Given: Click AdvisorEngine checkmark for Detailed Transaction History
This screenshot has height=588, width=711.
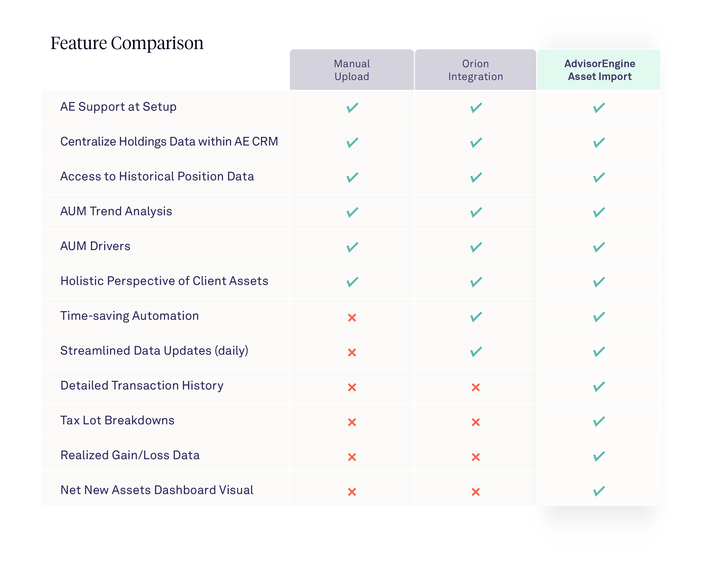Looking at the screenshot, I should click(599, 386).
